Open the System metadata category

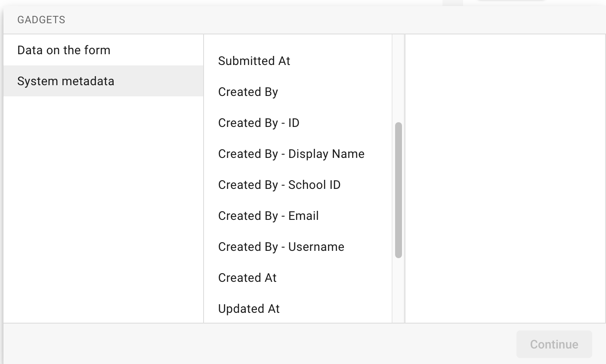click(65, 81)
